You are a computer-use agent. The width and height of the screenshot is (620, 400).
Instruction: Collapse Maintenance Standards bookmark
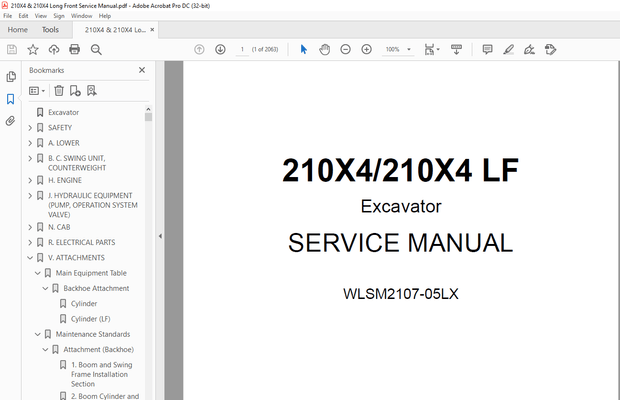click(x=38, y=334)
